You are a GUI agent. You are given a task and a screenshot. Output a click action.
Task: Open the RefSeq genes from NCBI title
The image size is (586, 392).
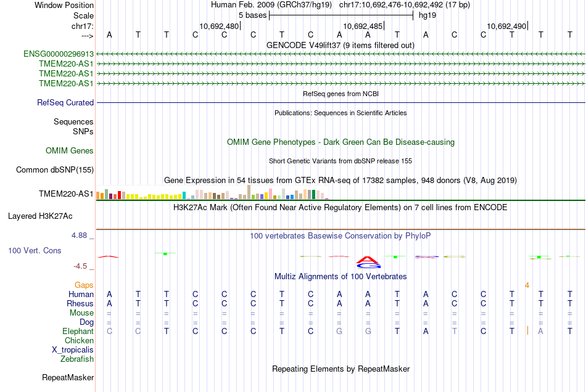340,94
